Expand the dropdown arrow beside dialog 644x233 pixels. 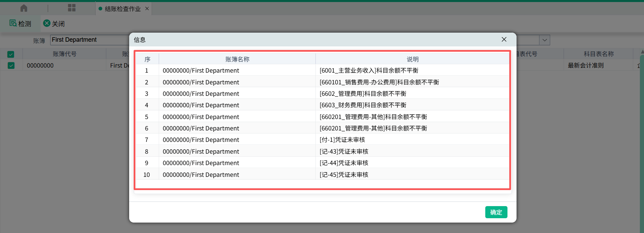pos(544,40)
